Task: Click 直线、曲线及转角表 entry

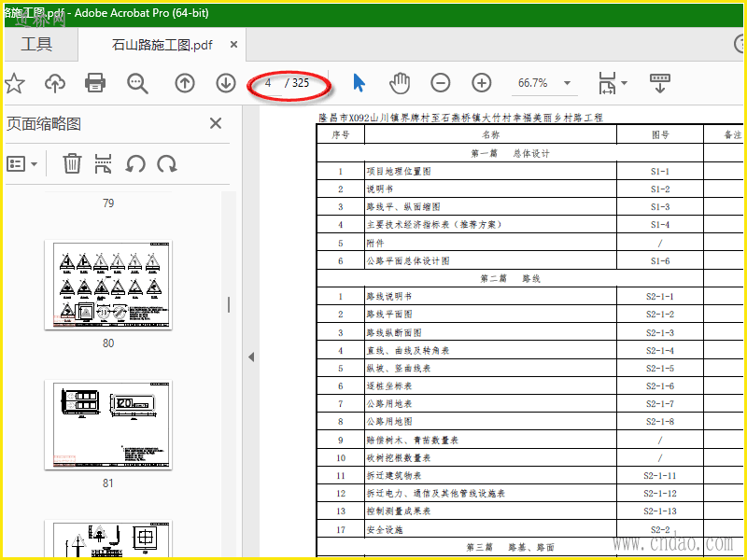Action: 408,351
